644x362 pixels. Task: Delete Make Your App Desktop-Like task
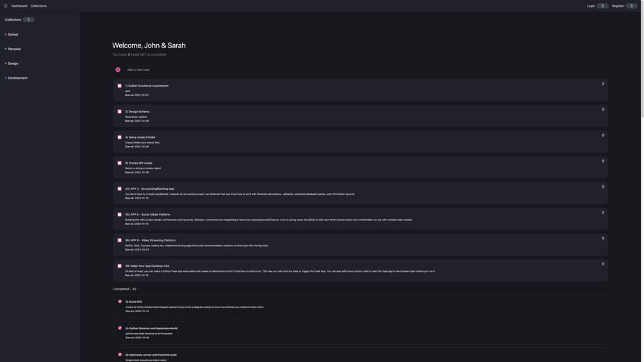tap(603, 264)
